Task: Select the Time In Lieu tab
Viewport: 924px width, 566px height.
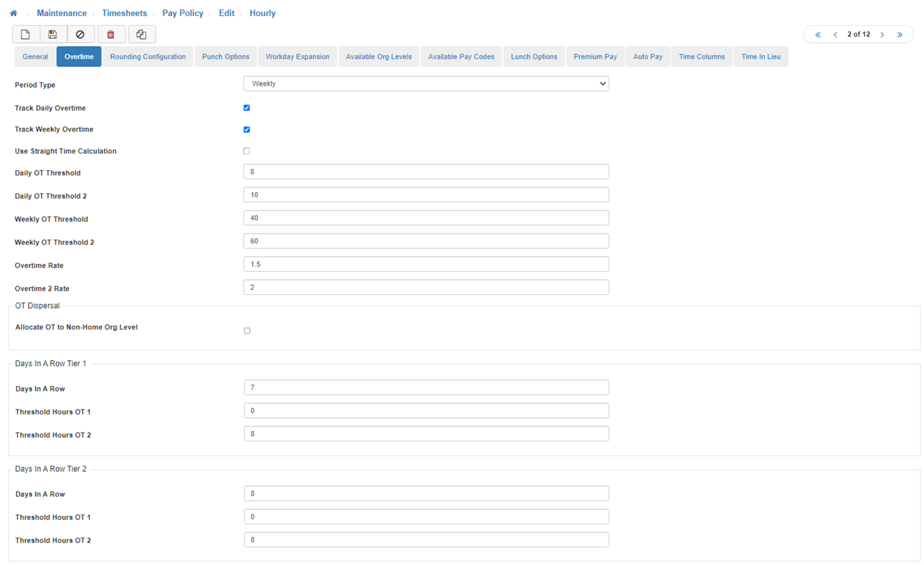Action: 761,57
